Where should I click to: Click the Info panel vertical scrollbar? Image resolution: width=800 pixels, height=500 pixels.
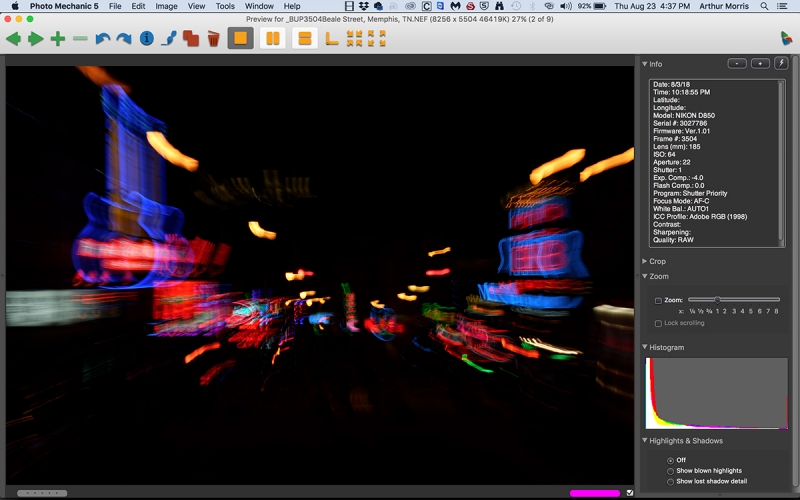[x=781, y=163]
